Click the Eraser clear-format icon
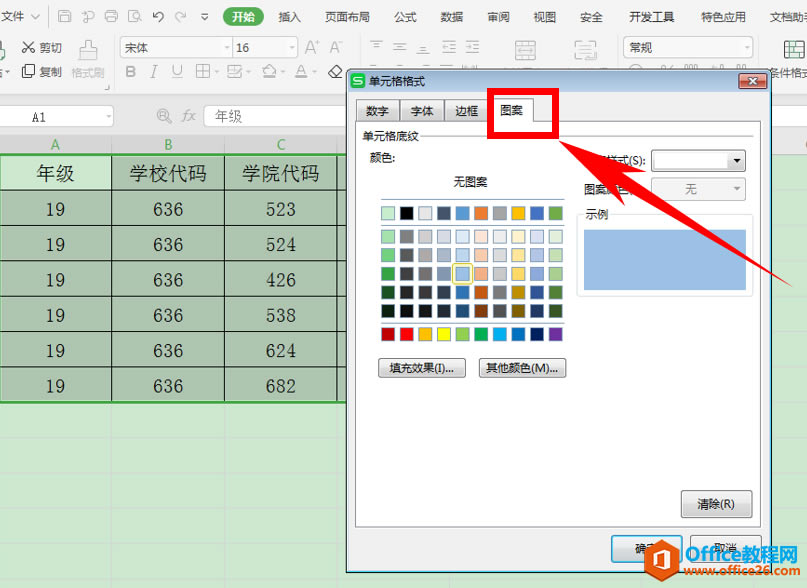The image size is (807, 588). click(335, 71)
